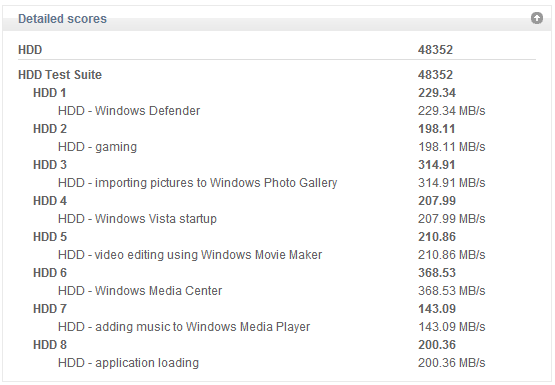Select the HDD 1 row label
The width and height of the screenshot is (555, 385).
(50, 93)
